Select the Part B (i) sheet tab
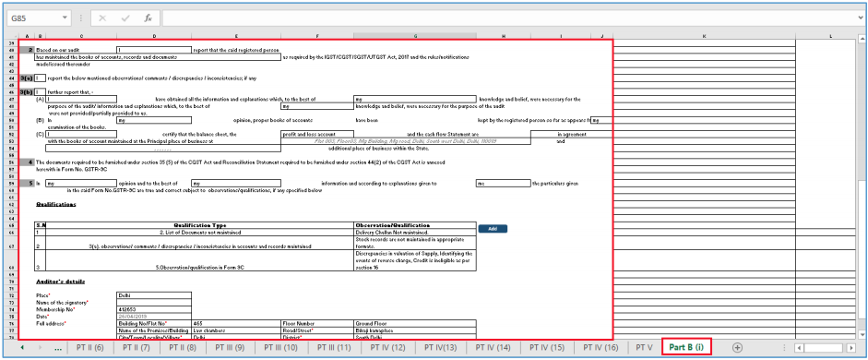 686,347
